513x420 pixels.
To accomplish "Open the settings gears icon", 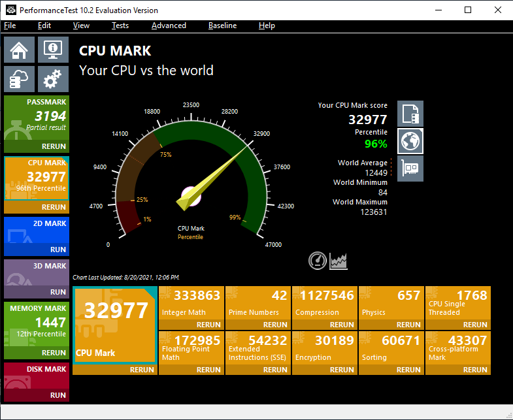I will (x=53, y=79).
